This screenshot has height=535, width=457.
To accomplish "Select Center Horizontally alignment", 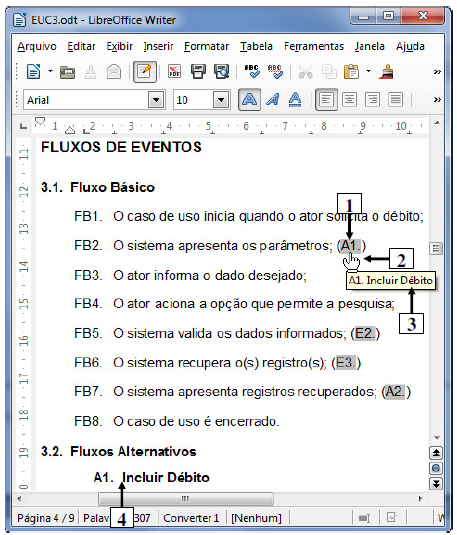I will tap(349, 100).
